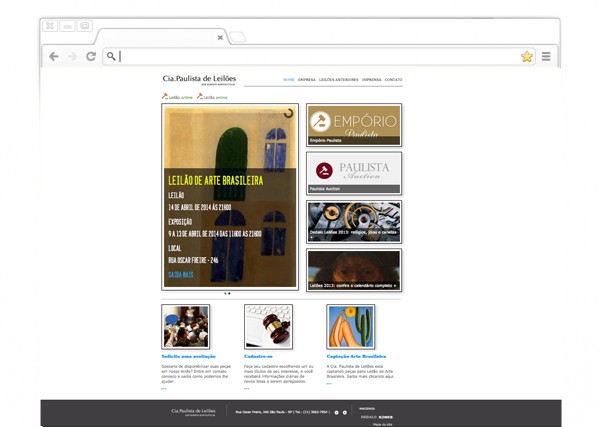This screenshot has height=427, width=600.
Task: Go to the HOME menu item
Action: tap(288, 79)
